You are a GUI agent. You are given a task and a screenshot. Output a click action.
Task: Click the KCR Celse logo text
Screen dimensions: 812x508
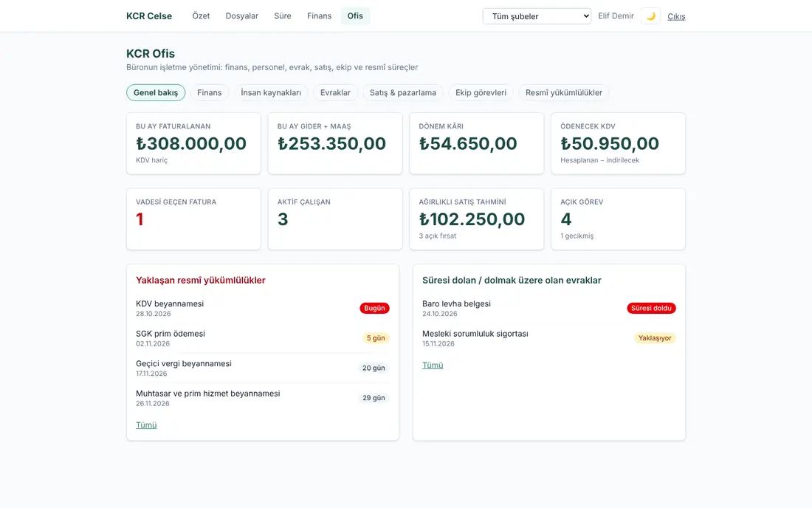[149, 16]
